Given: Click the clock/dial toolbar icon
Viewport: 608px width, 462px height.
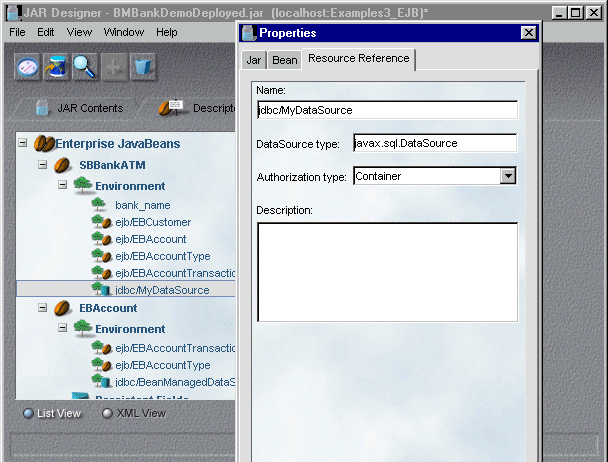Looking at the screenshot, I should [x=28, y=67].
